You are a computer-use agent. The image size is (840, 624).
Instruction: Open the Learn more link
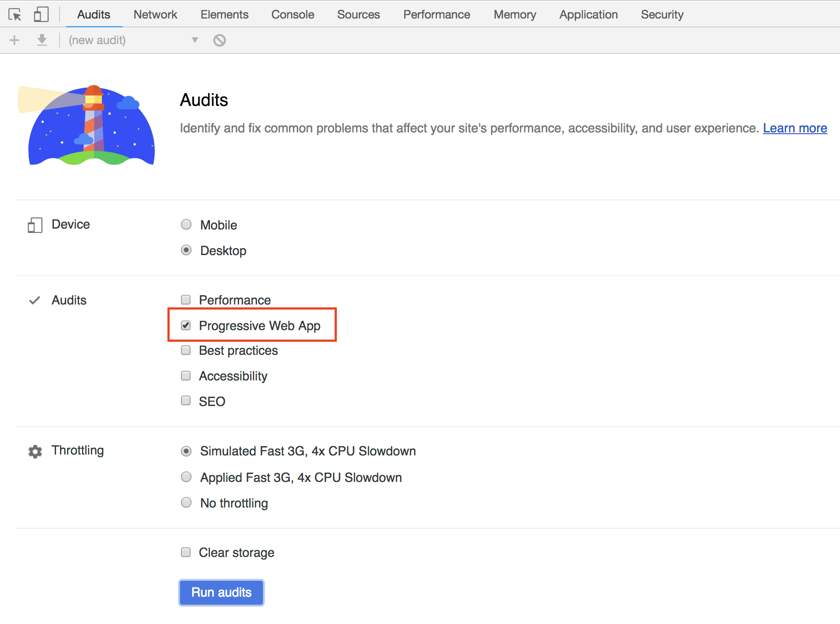tap(795, 128)
